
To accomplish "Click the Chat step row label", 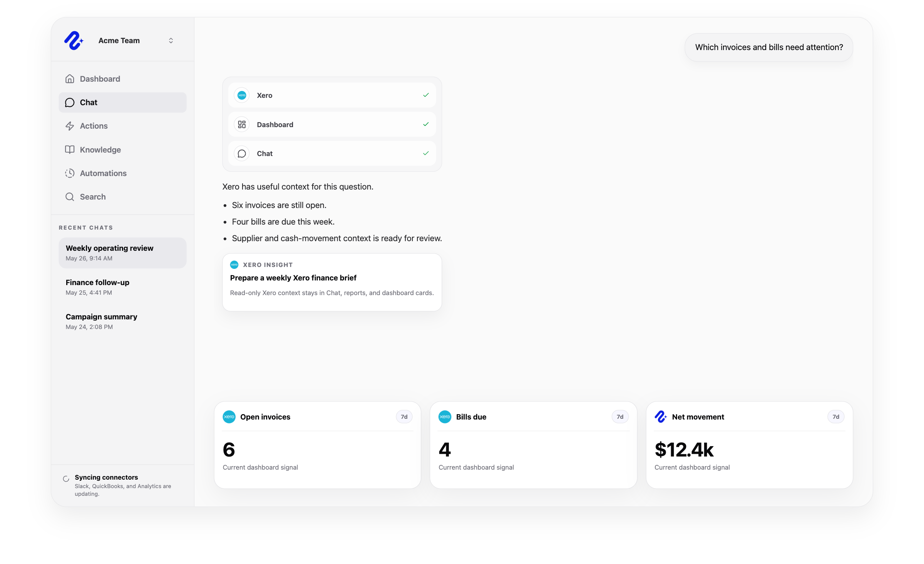I will (264, 153).
